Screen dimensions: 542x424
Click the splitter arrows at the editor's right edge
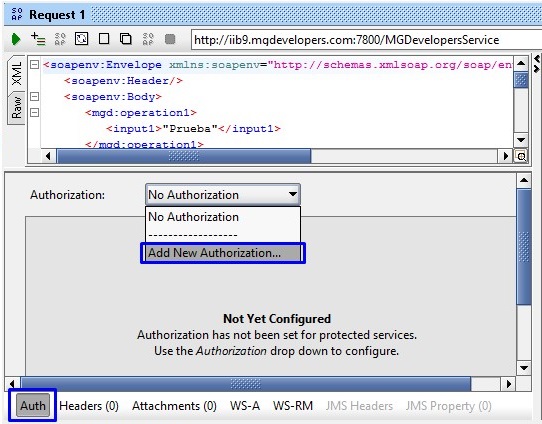tap(537, 64)
